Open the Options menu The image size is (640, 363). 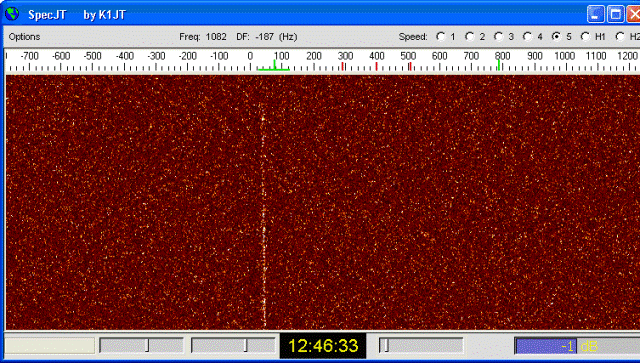coord(24,37)
